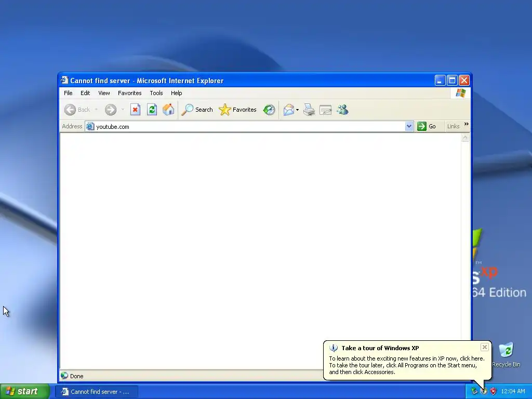Viewport: 532px width, 399px height.
Task: Click the status bar Done page icon
Action: [64, 376]
